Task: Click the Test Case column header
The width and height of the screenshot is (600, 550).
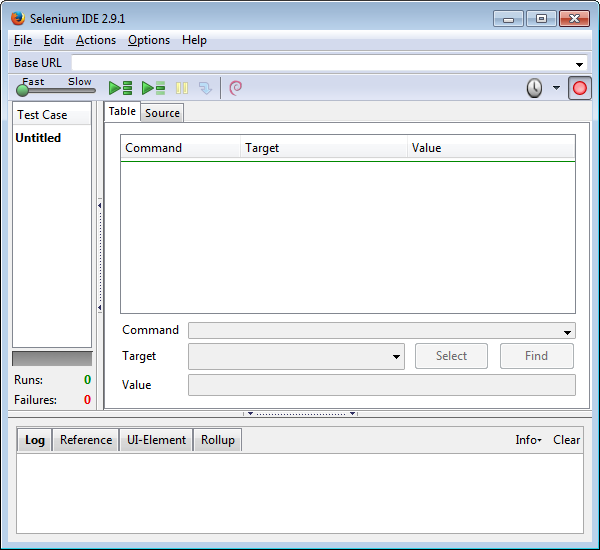Action: coord(52,115)
